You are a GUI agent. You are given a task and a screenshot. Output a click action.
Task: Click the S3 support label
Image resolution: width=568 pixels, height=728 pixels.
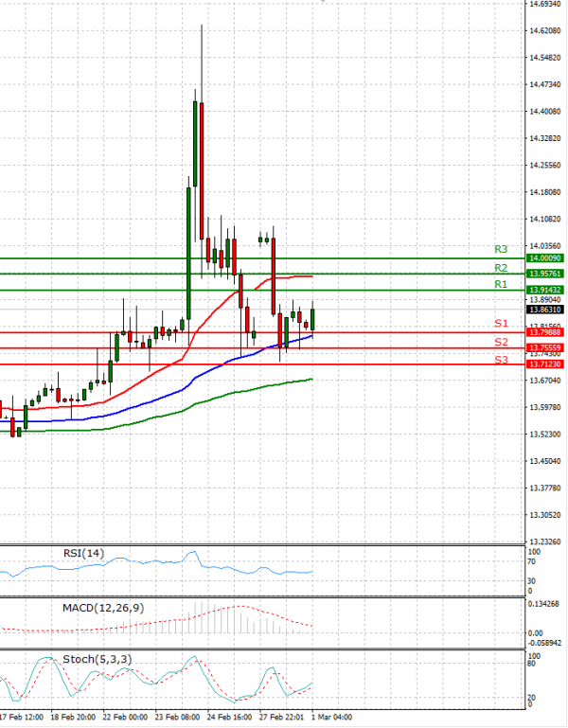tap(501, 360)
